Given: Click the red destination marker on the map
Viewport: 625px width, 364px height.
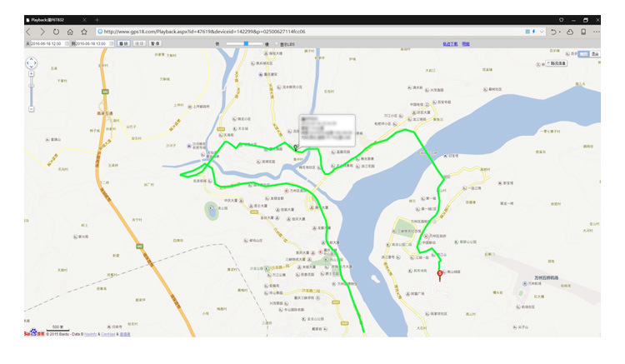Looking at the screenshot, I should pyautogui.click(x=440, y=275).
